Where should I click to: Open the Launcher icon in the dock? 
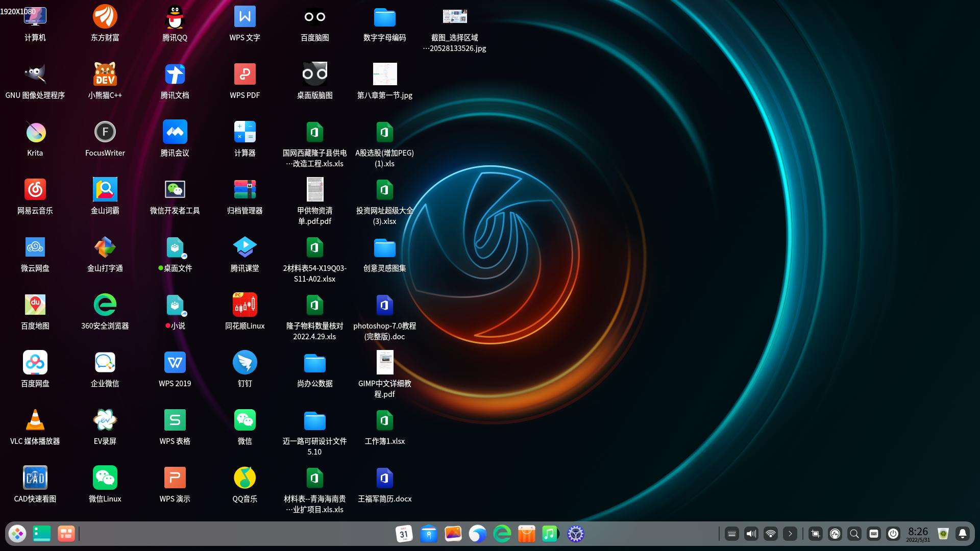[x=17, y=534]
